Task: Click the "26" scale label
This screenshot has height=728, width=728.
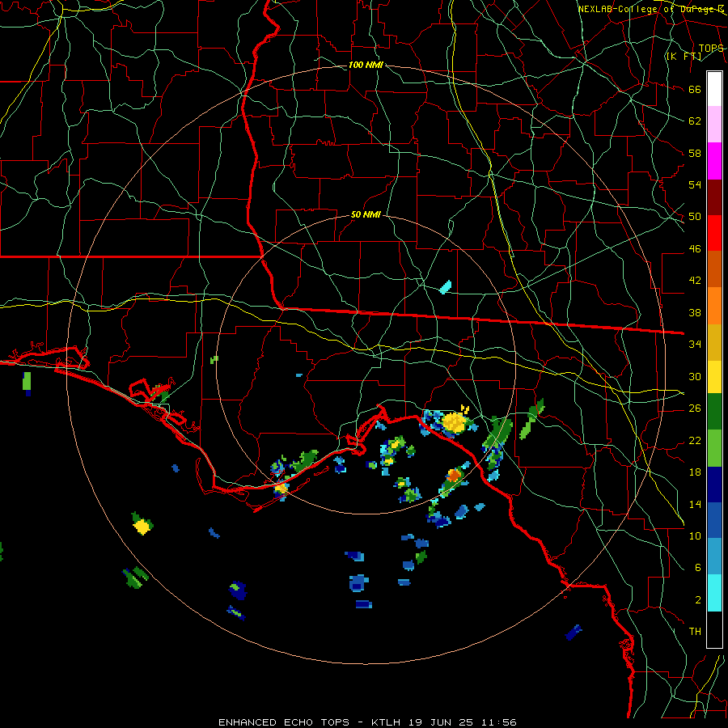Action: pyautogui.click(x=695, y=408)
